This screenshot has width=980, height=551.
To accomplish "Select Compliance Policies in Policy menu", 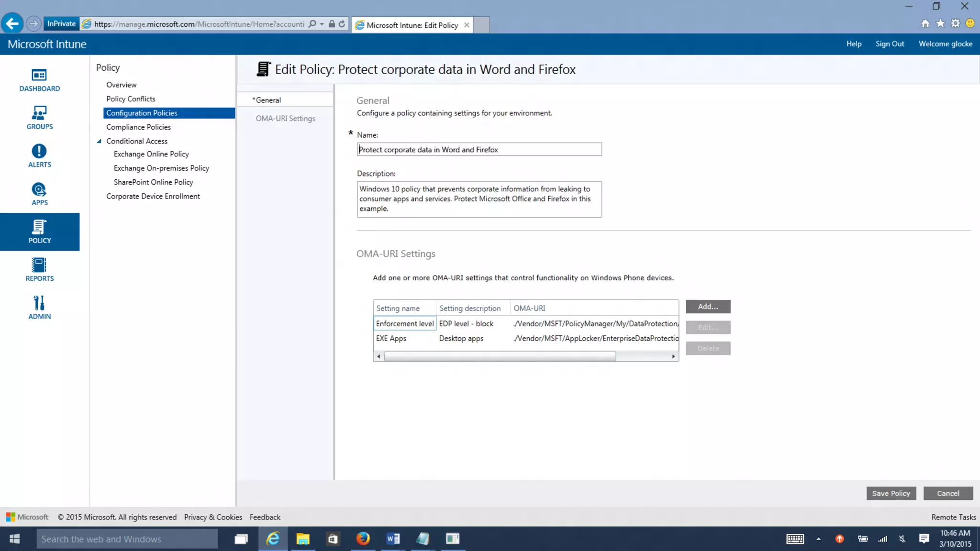I will pos(138,127).
